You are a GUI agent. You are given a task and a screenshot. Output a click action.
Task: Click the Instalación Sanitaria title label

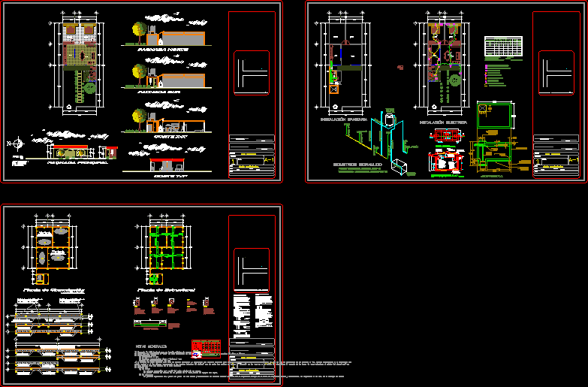click(343, 119)
